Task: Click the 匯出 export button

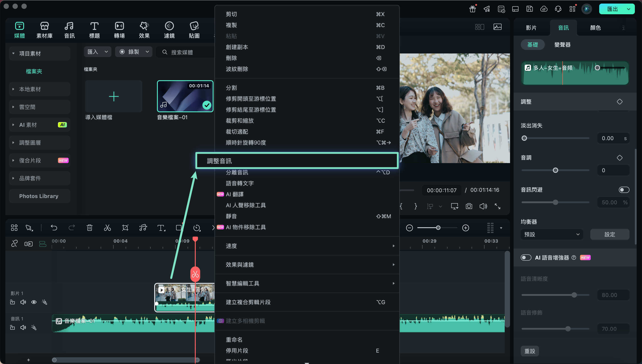Action: pos(612,9)
